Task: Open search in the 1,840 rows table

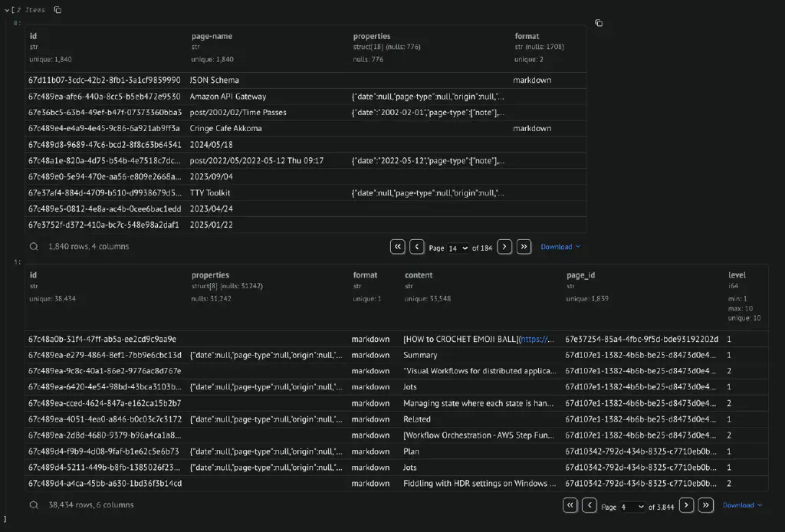Action: tap(34, 247)
